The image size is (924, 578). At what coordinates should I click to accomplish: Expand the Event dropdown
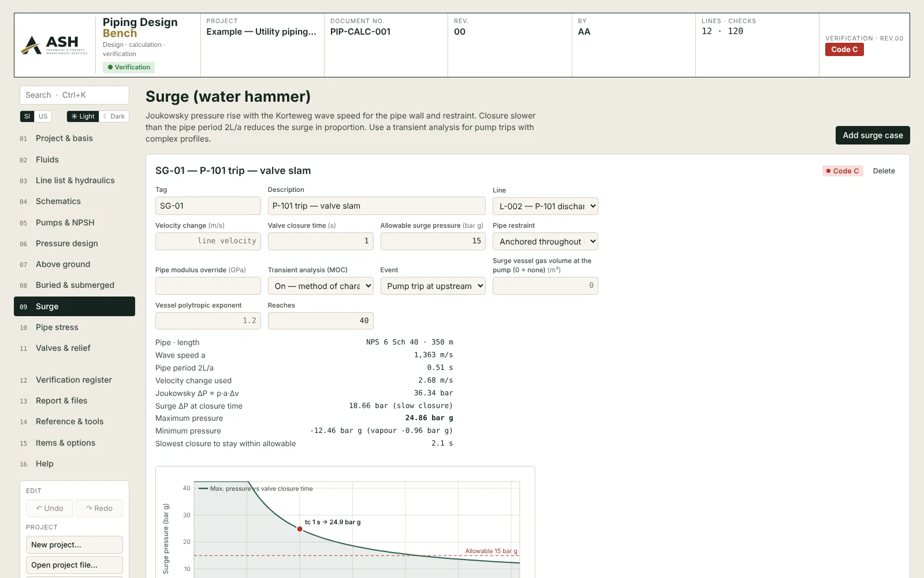click(433, 286)
